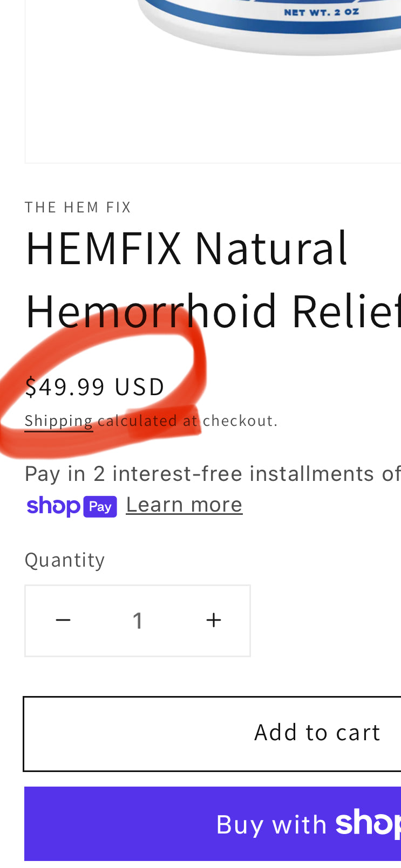Click the USD currency text
401x868 pixels.
point(139,387)
